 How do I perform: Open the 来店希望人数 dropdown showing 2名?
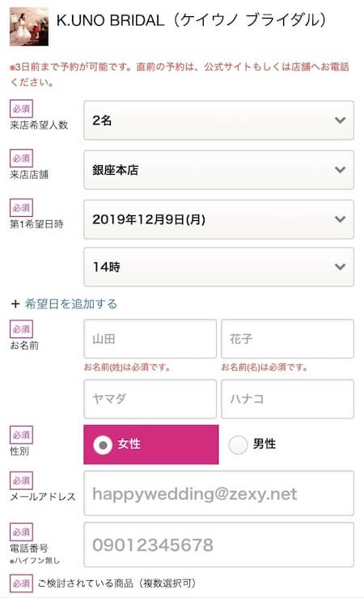[218, 120]
